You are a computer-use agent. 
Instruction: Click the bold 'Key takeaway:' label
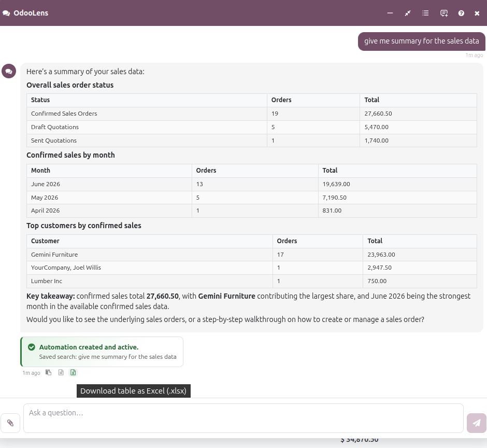[x=51, y=296]
